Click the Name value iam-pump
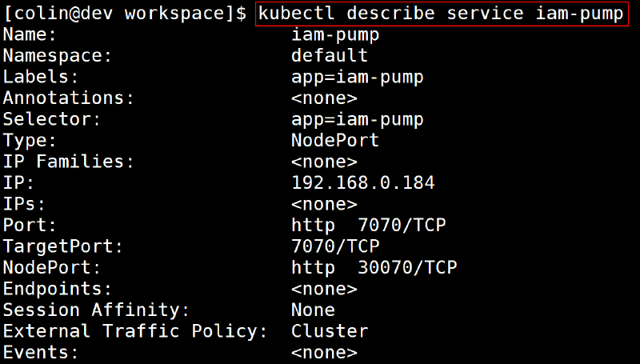The width and height of the screenshot is (640, 364). click(x=334, y=35)
